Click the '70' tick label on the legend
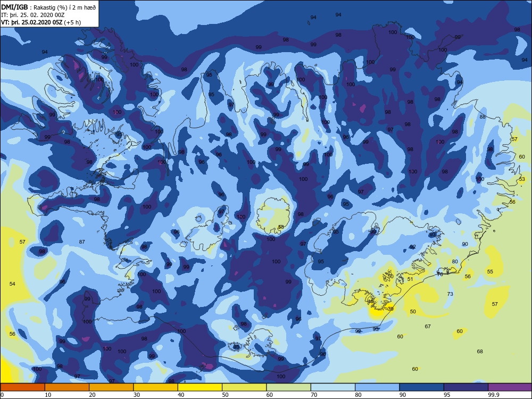 314,395
